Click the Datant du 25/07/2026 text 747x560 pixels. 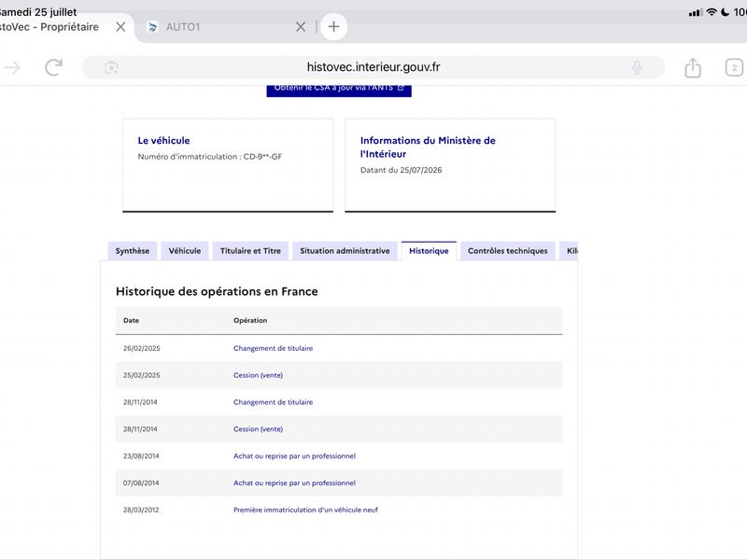[402, 170]
